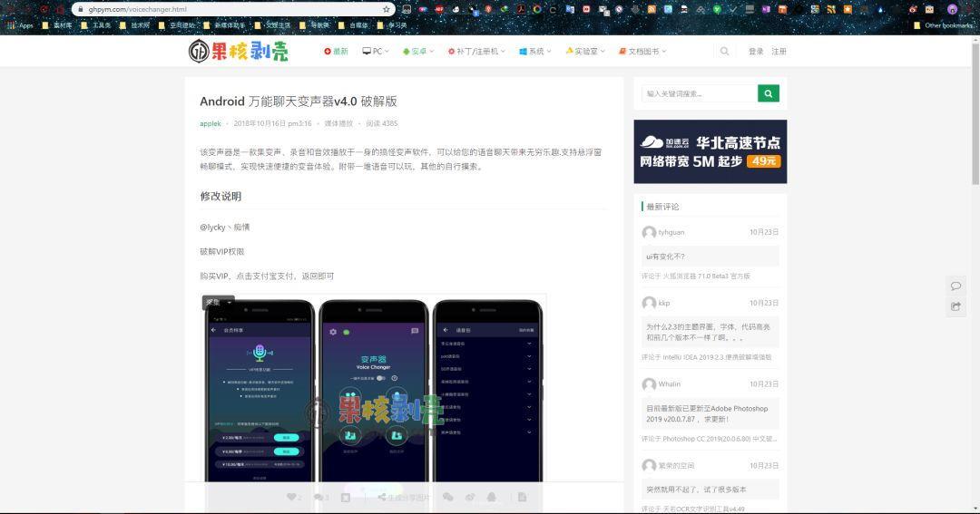Screen dimensions: 980x514
Task: Click the 登录 login link
Action: [x=756, y=52]
